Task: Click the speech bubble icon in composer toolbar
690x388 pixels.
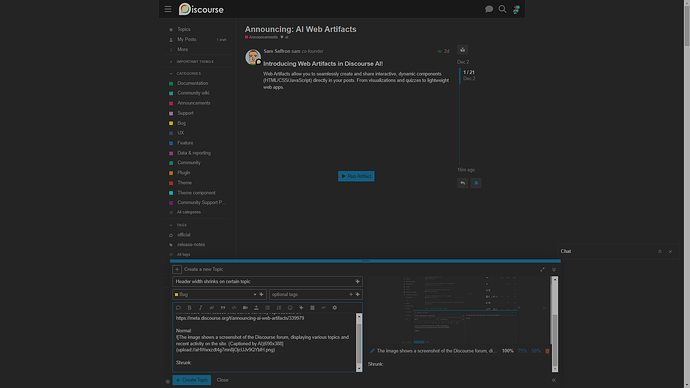Action: [178, 307]
